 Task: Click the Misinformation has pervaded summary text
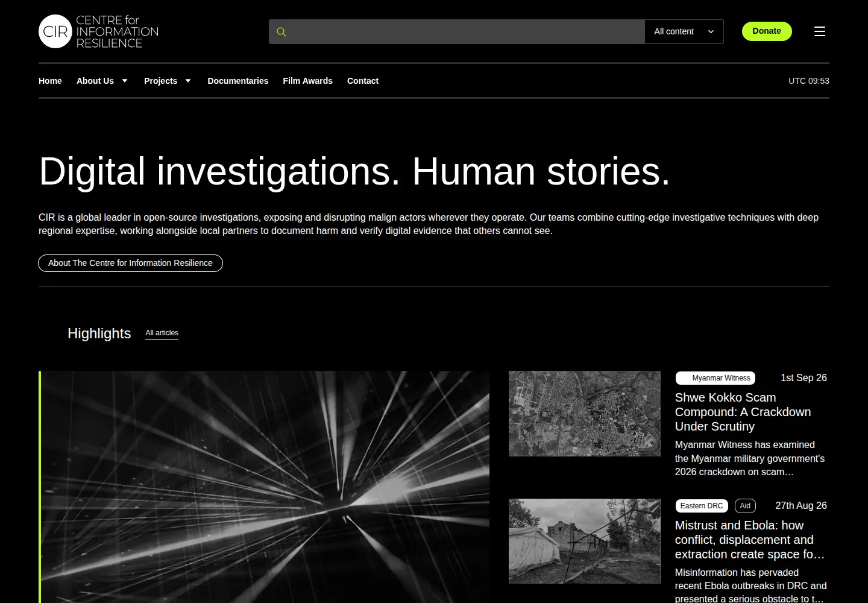[750, 586]
